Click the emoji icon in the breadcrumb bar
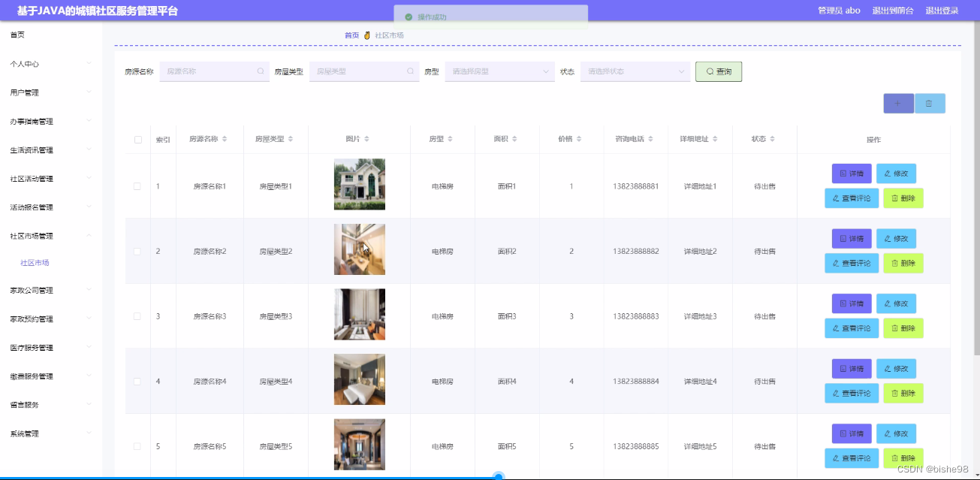The height and width of the screenshot is (480, 980). [x=366, y=35]
